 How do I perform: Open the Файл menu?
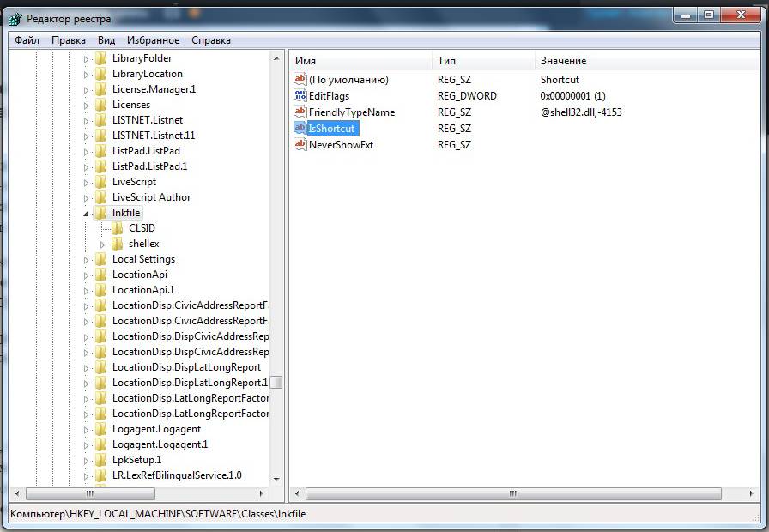[27, 40]
